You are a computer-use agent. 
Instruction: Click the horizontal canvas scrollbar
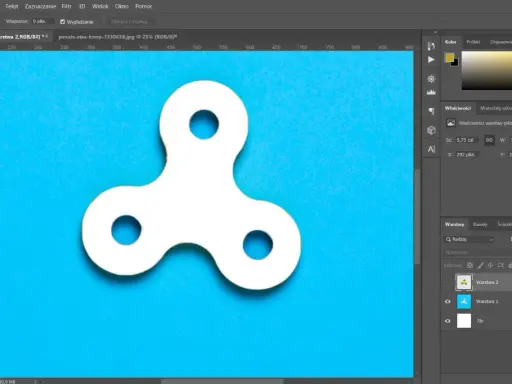pyautogui.click(x=222, y=381)
